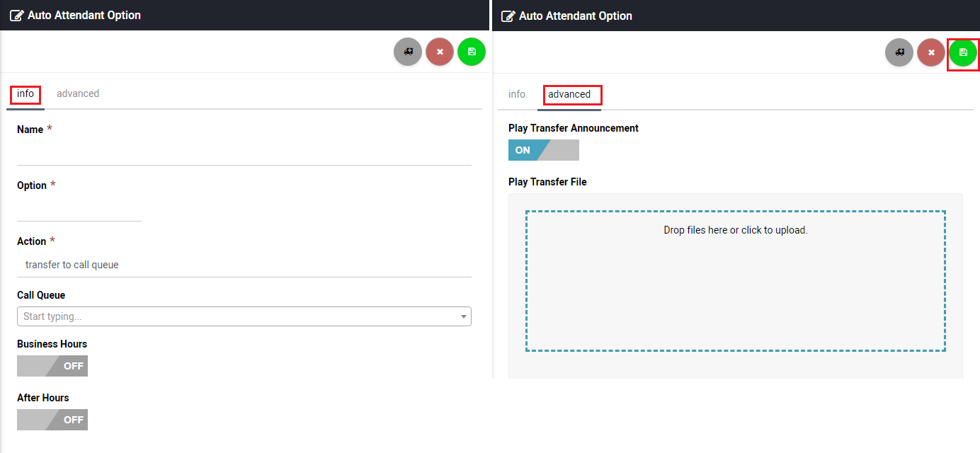Click the drop files upload area

[735, 280]
